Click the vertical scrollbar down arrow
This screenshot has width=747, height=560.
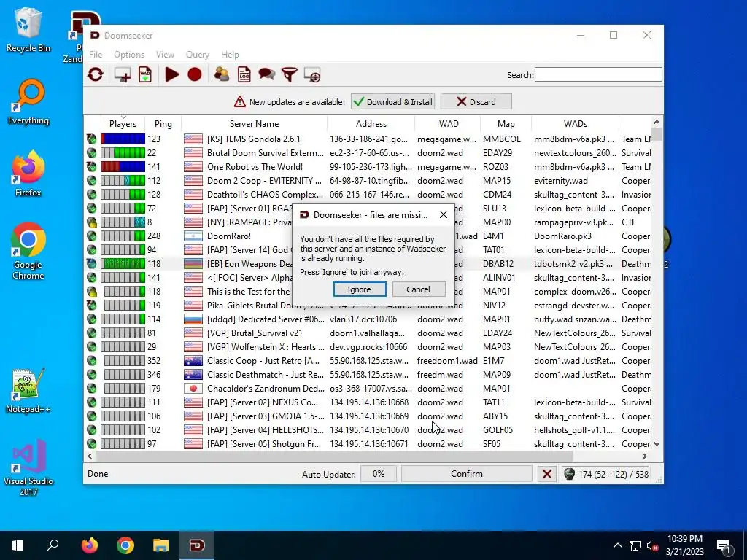click(657, 444)
